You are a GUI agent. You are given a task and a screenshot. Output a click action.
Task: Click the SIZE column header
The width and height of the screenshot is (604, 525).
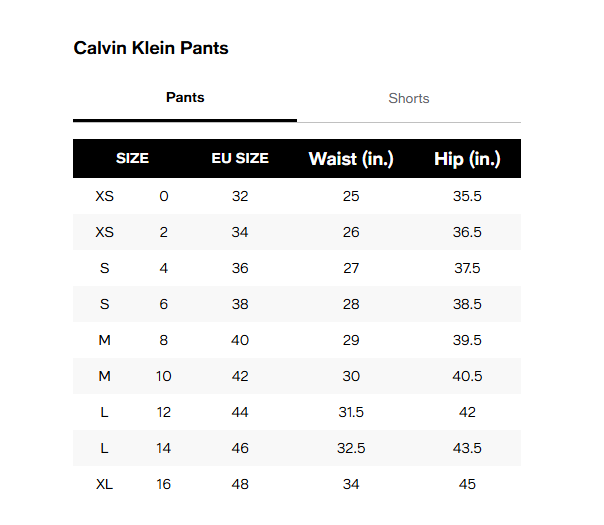[x=132, y=158]
